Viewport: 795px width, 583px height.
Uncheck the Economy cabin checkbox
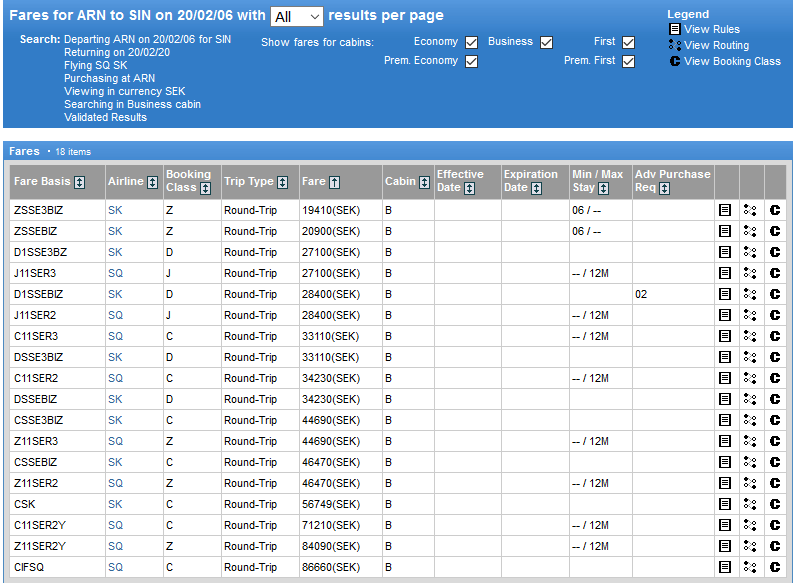pos(471,42)
